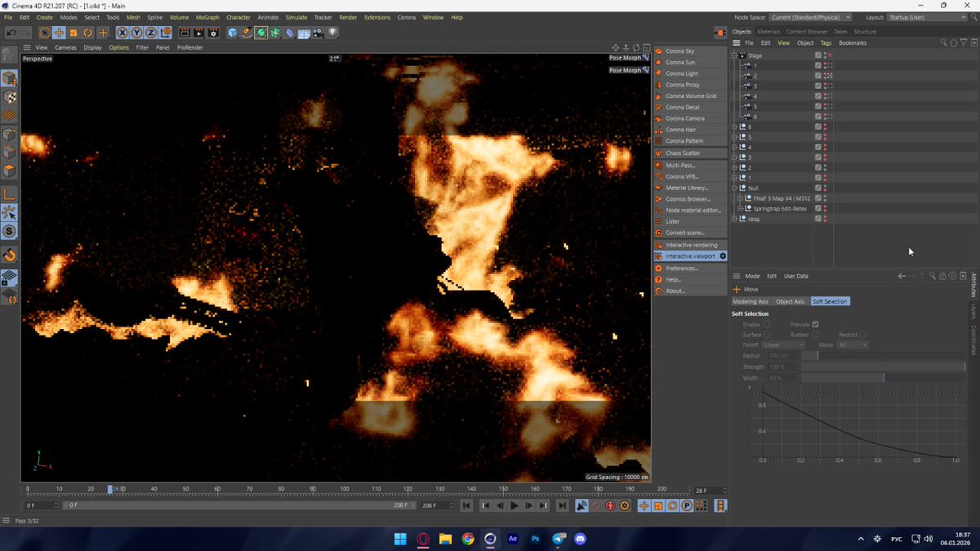
Task: Click the Cube primitive icon
Action: coord(233,33)
